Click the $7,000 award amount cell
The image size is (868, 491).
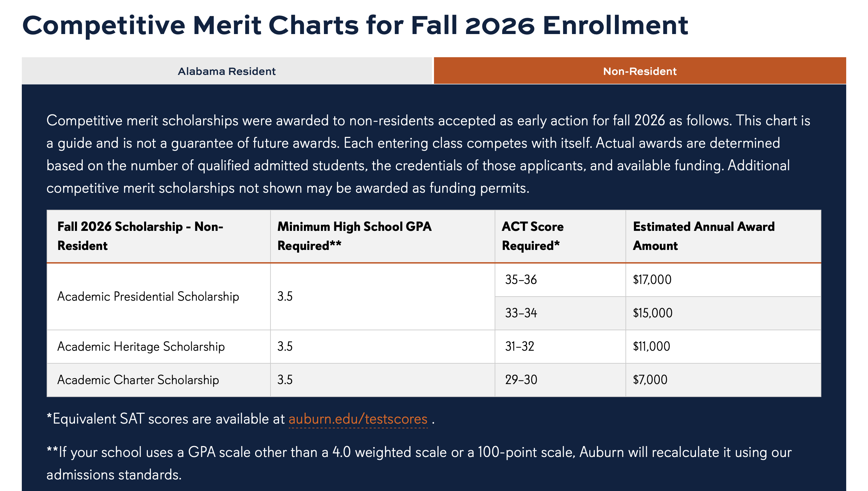click(x=723, y=380)
